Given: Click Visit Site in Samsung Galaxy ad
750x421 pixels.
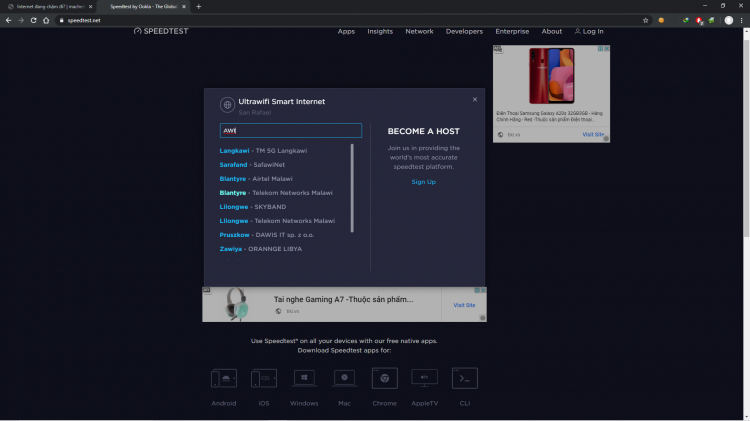Looking at the screenshot, I should tap(593, 134).
